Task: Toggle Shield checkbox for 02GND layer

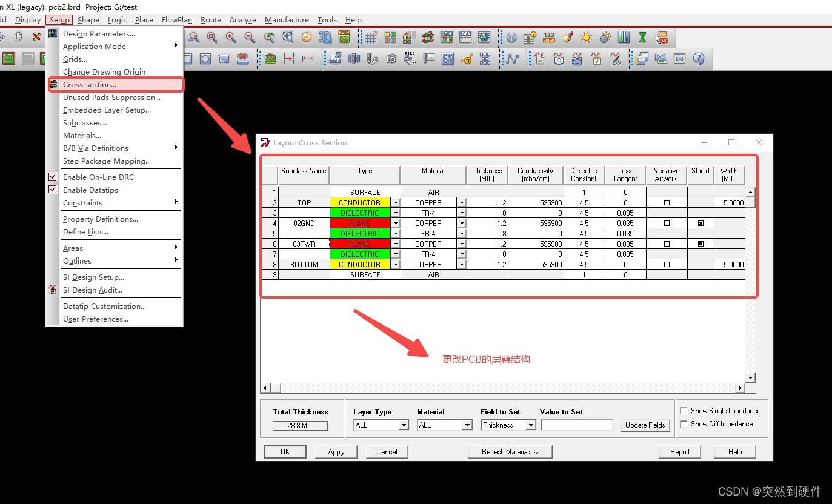Action: (x=701, y=224)
